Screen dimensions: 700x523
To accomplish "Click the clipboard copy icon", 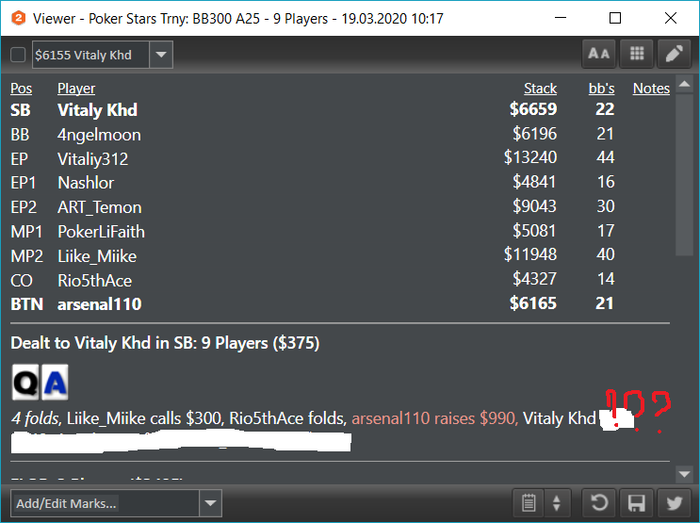I will coord(529,503).
